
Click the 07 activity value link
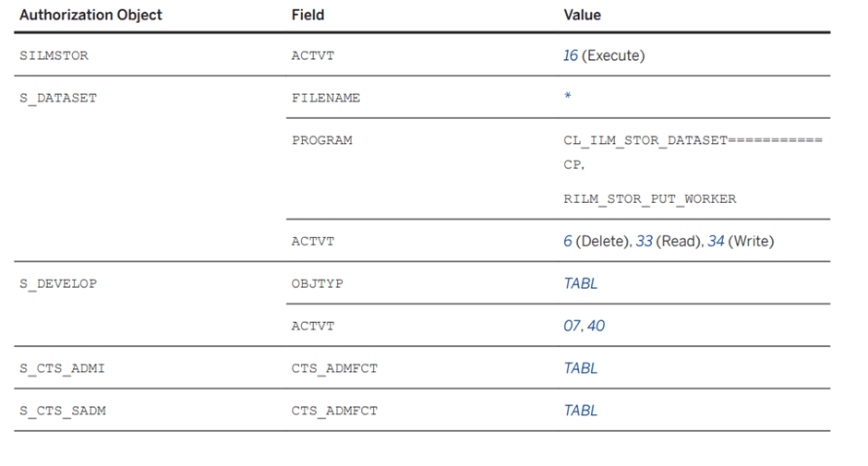(x=572, y=326)
